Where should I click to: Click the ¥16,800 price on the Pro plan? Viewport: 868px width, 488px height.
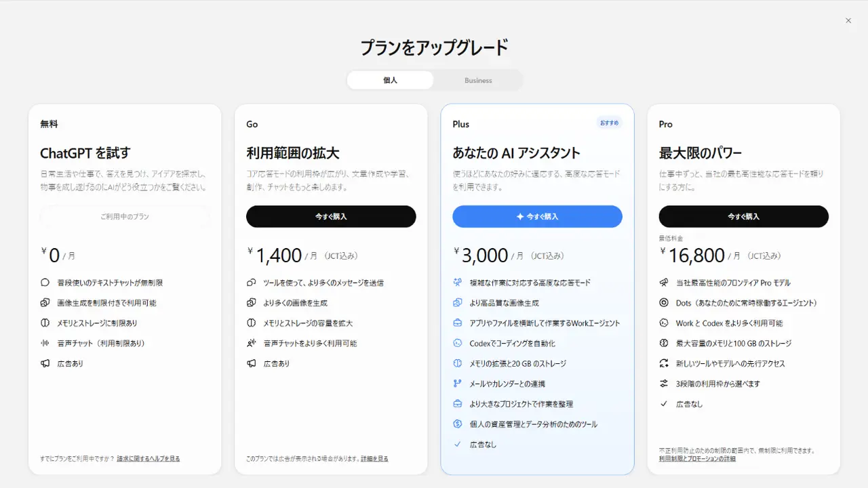pyautogui.click(x=692, y=255)
